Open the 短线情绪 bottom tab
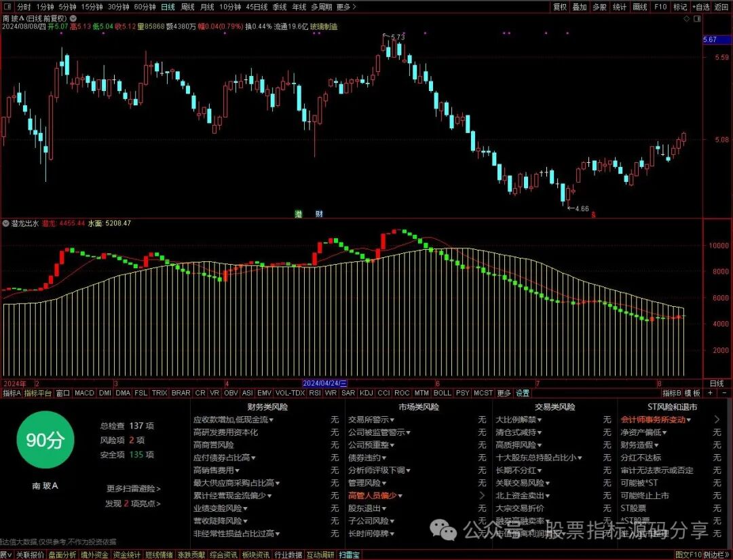This screenshot has width=733, height=560. click(x=159, y=555)
